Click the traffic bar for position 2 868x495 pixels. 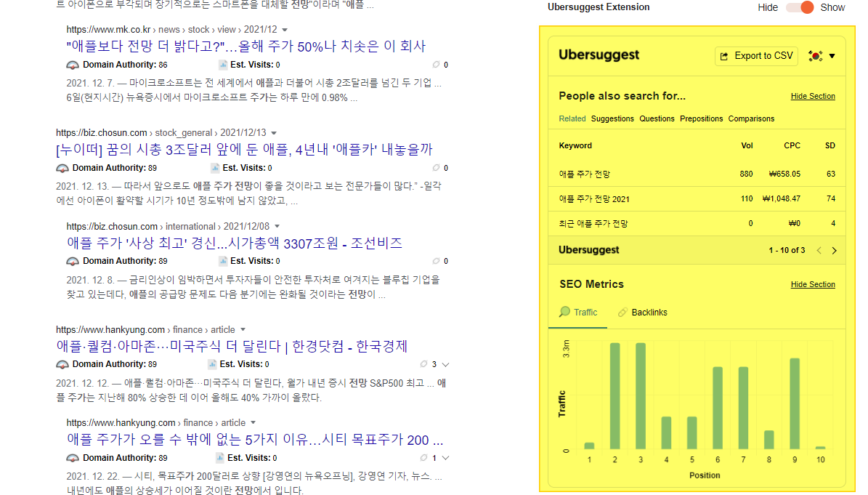[615, 396]
